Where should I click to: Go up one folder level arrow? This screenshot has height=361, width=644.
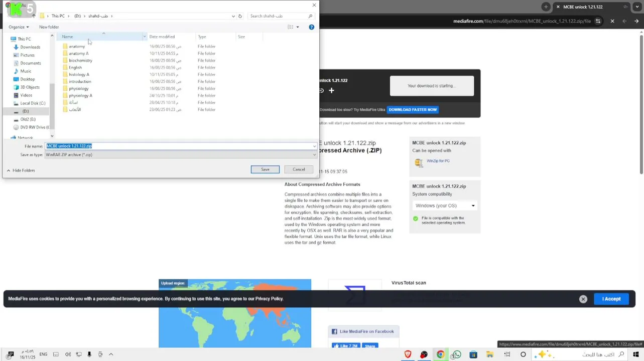pos(34,16)
